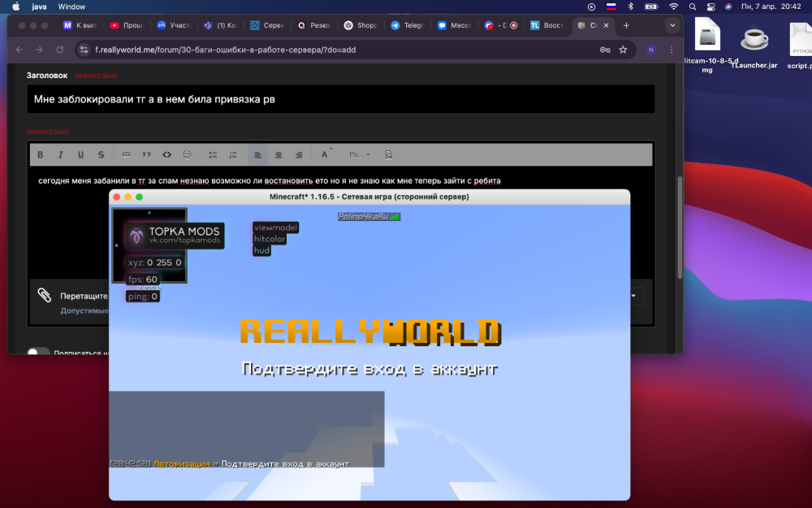
Task: Switch to the 'Резюм' tab
Action: point(314,25)
